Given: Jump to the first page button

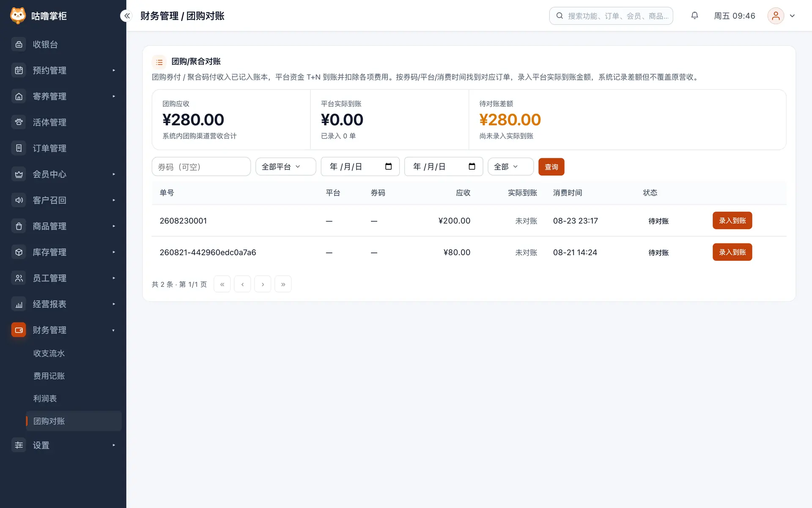Looking at the screenshot, I should [x=222, y=284].
